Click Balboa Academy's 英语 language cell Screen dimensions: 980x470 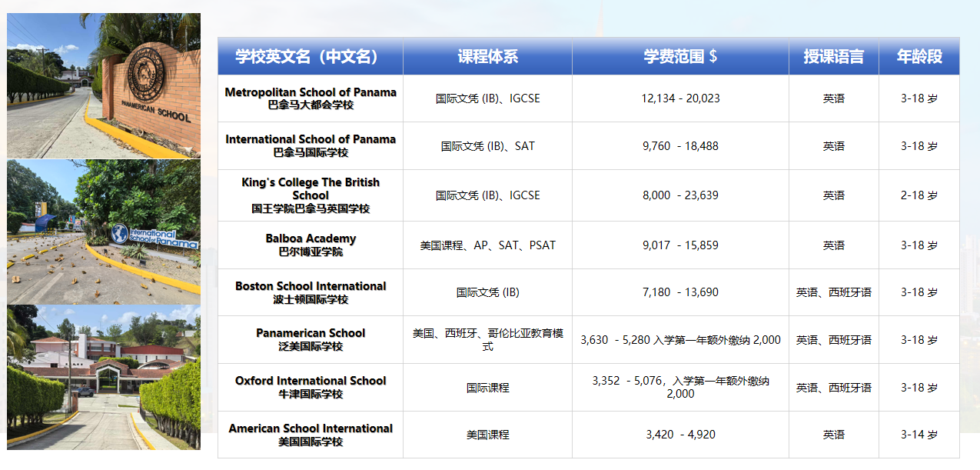click(834, 245)
